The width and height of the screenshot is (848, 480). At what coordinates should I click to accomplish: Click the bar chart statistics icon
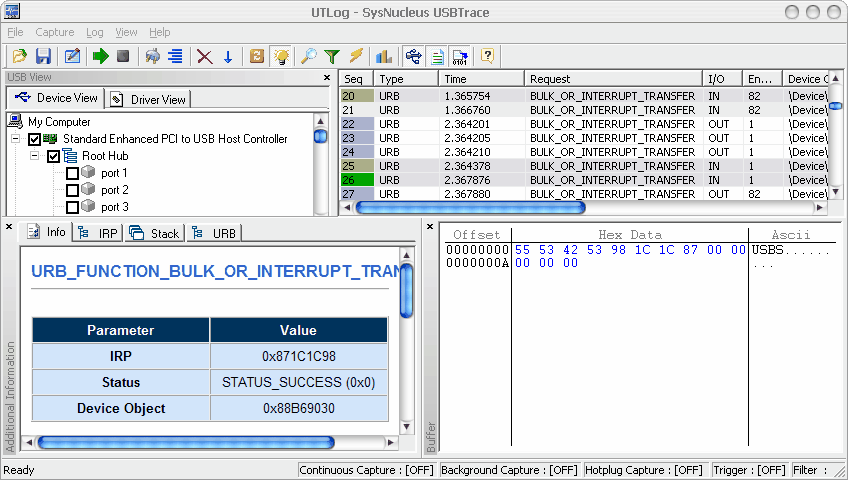383,56
